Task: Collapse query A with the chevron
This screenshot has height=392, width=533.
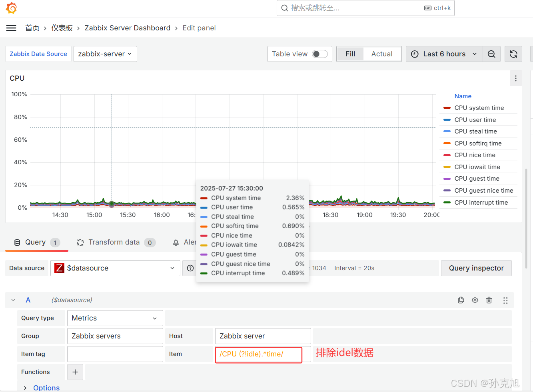Action: point(13,300)
